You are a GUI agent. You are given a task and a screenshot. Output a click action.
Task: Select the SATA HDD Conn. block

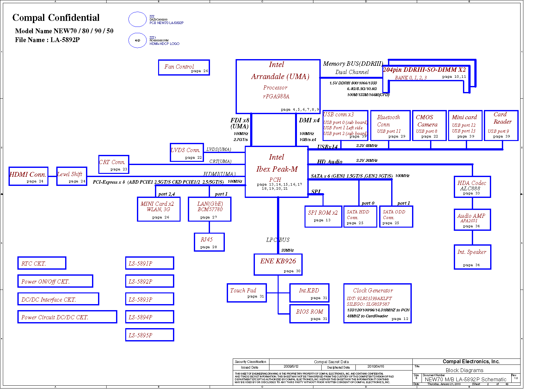[x=360, y=217]
